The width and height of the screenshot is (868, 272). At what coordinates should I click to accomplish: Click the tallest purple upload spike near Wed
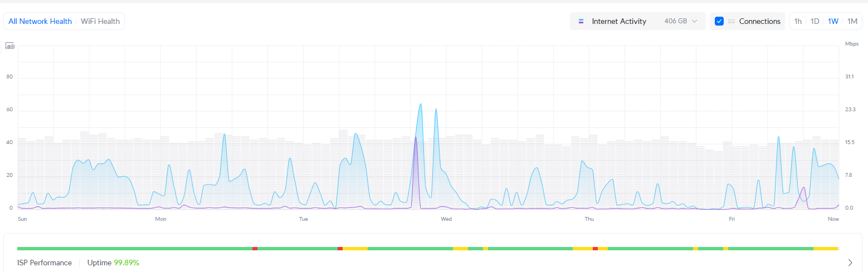coord(415,139)
